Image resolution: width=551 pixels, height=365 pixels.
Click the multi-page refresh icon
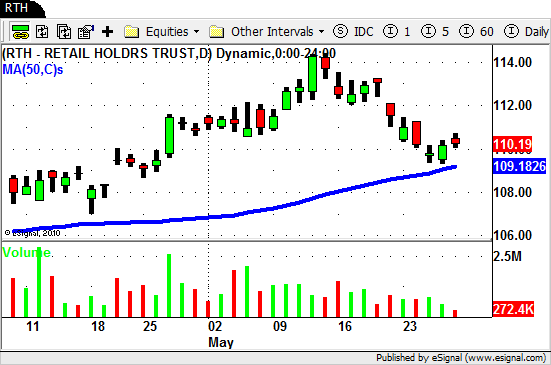[x=64, y=32]
